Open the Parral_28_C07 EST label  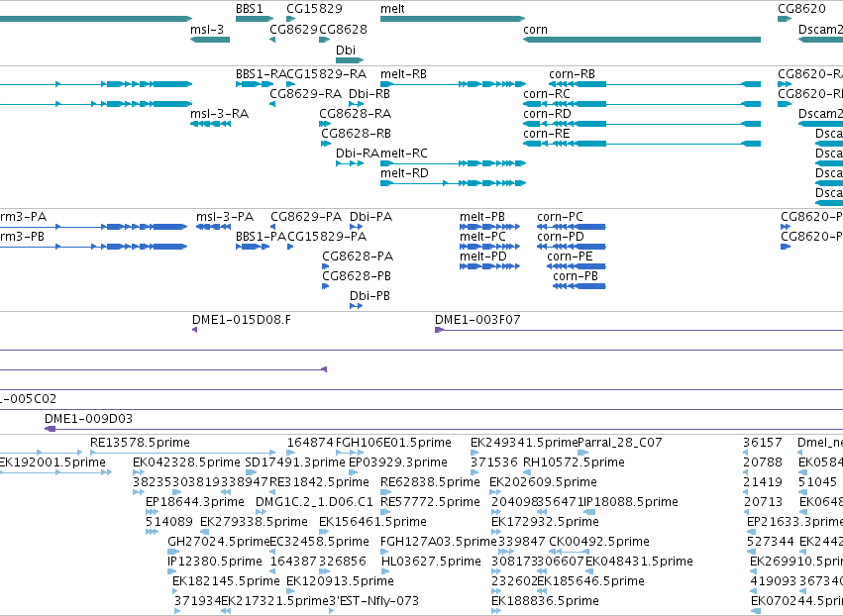tap(619, 443)
